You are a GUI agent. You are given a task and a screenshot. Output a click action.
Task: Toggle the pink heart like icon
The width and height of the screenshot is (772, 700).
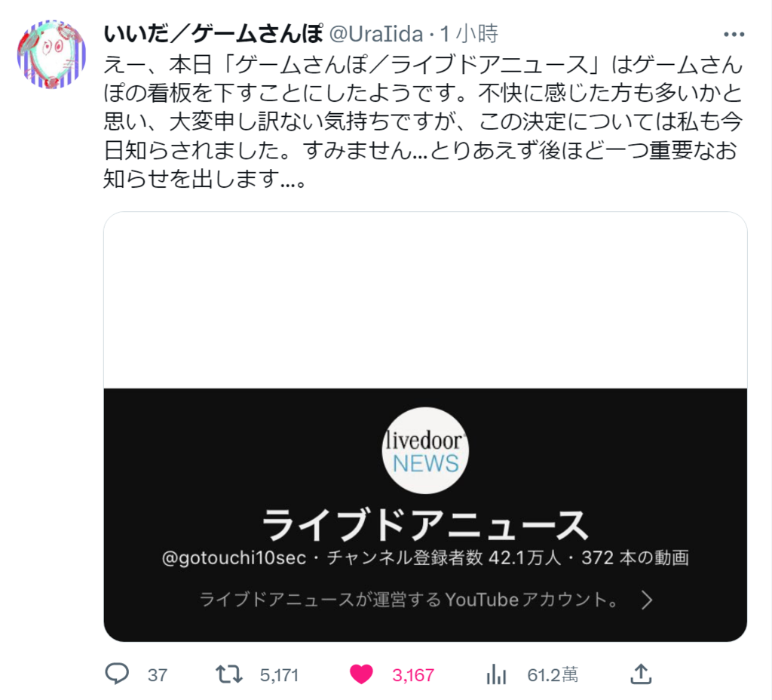pos(361,674)
